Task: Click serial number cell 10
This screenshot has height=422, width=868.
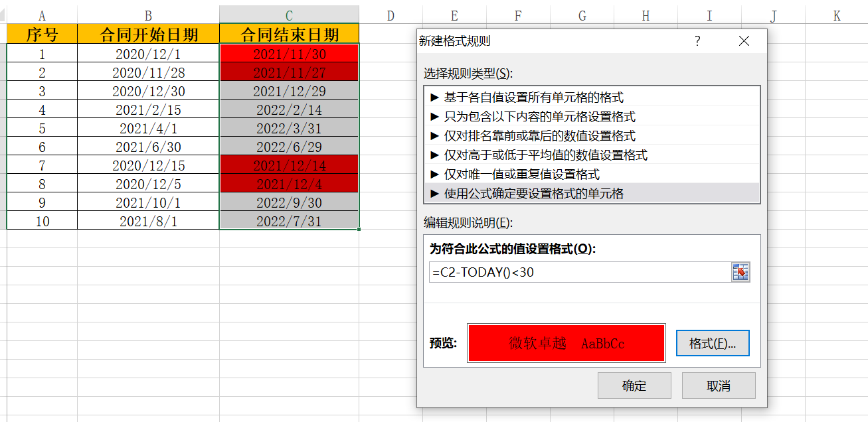Action: pos(42,221)
